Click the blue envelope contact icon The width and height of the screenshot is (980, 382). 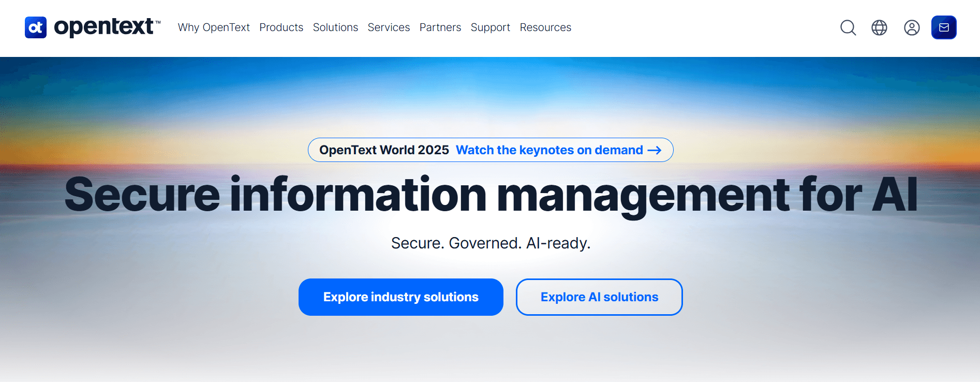coord(944,27)
